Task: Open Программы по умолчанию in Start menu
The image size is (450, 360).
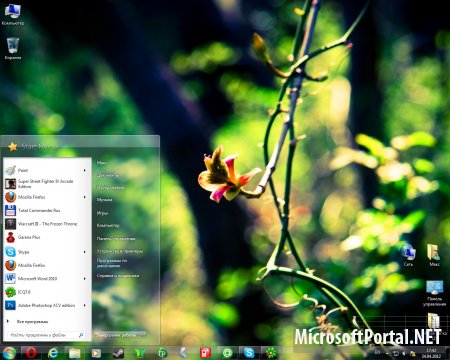Action: 112,263
